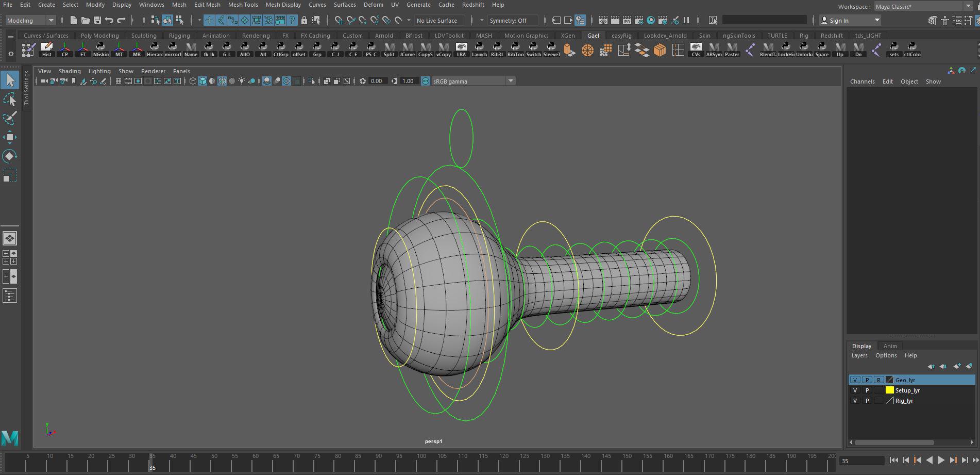Click the NGskin shelf button
The width and height of the screenshot is (980, 475).
[x=101, y=50]
